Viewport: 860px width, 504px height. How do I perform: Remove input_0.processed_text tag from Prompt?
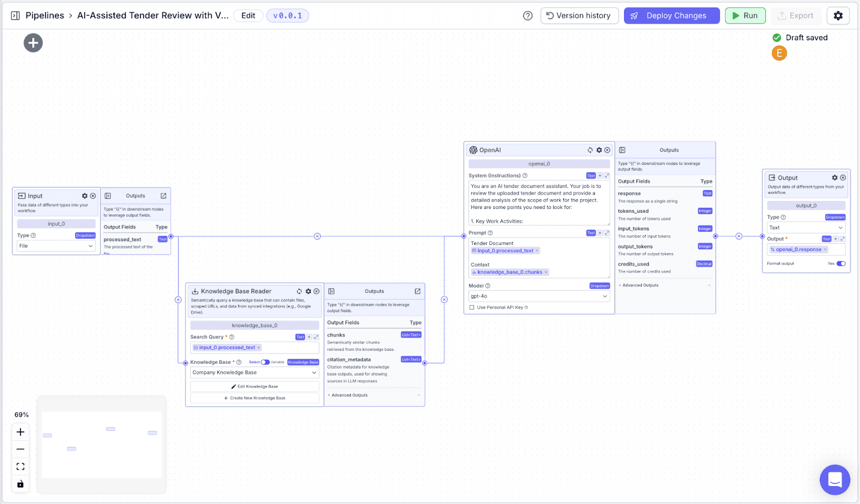click(x=536, y=251)
